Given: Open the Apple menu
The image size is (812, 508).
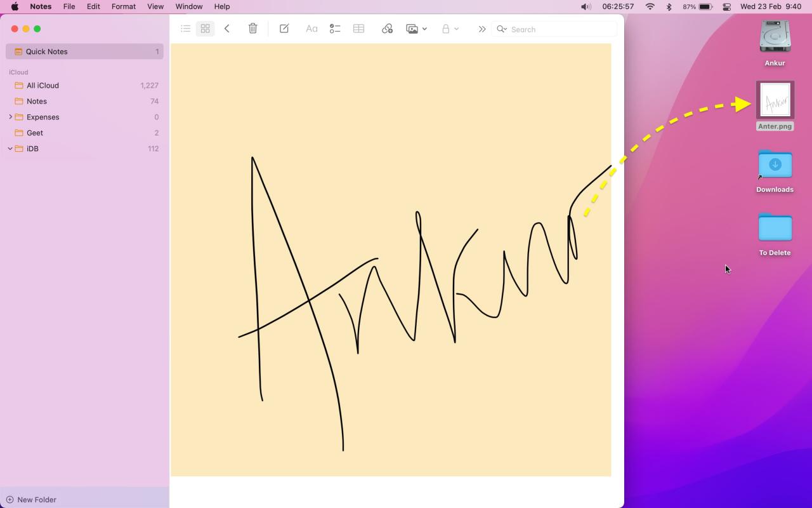Looking at the screenshot, I should (15, 6).
